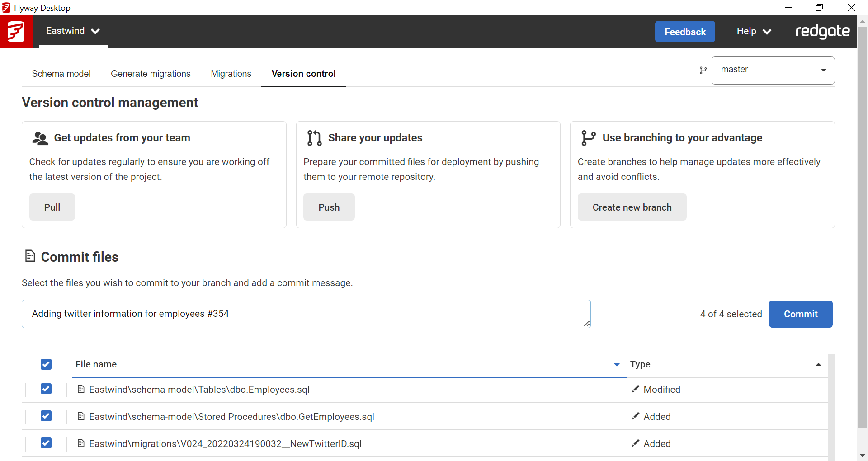The image size is (868, 461).
Task: Click the branching icon near Use branching
Action: click(x=588, y=138)
